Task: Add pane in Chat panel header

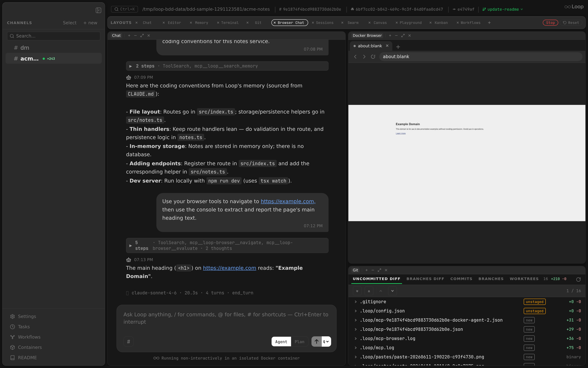Action: coord(129,36)
